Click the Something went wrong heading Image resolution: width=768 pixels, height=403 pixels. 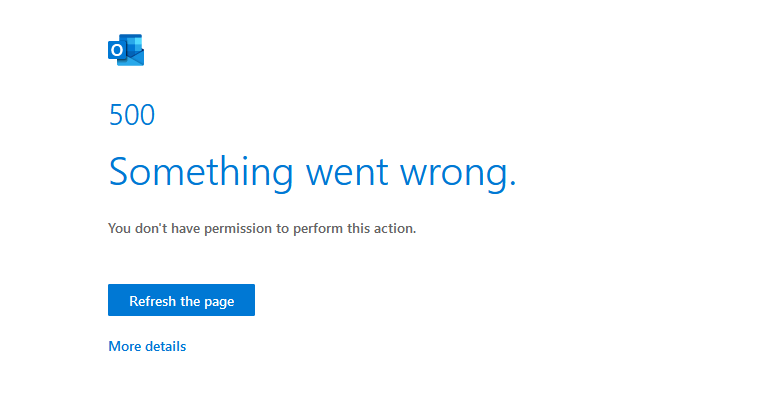312,172
